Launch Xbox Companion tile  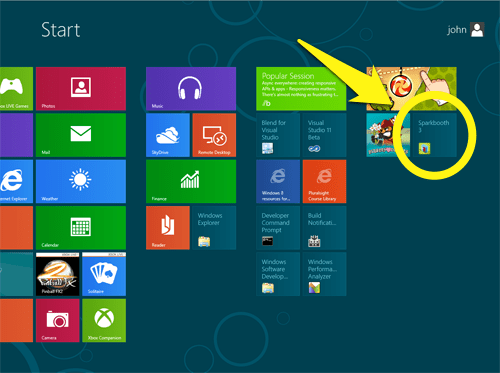click(x=104, y=320)
